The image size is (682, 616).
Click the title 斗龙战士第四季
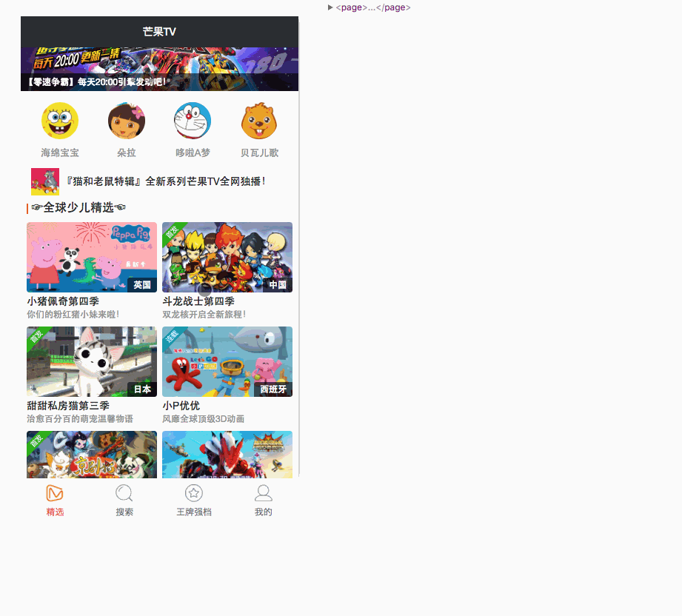coord(198,301)
